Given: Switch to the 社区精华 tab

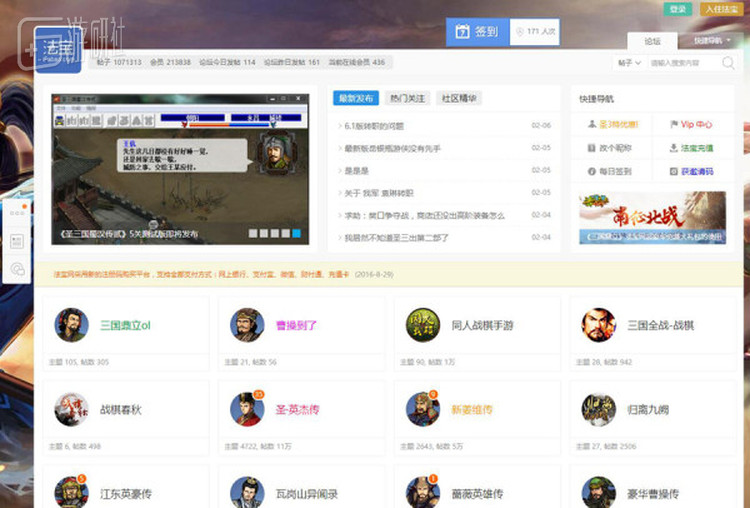Looking at the screenshot, I should coord(459,99).
